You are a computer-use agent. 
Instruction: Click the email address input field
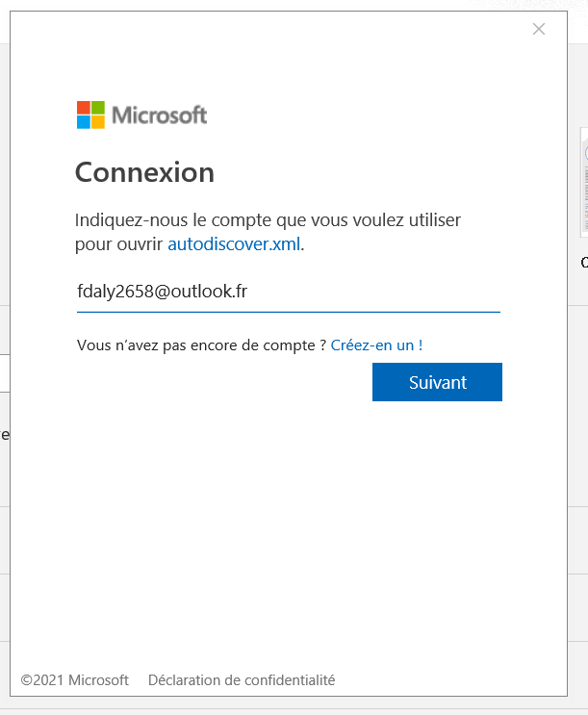(x=289, y=293)
